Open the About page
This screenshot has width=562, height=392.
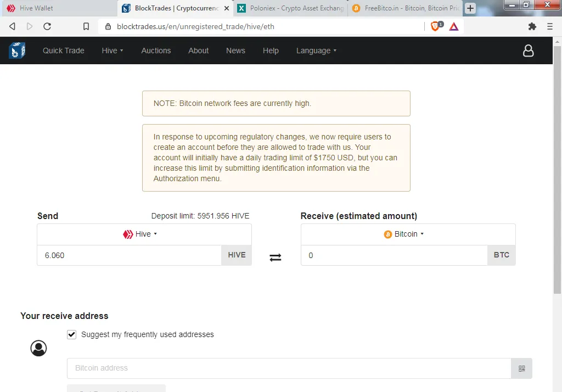pos(198,51)
